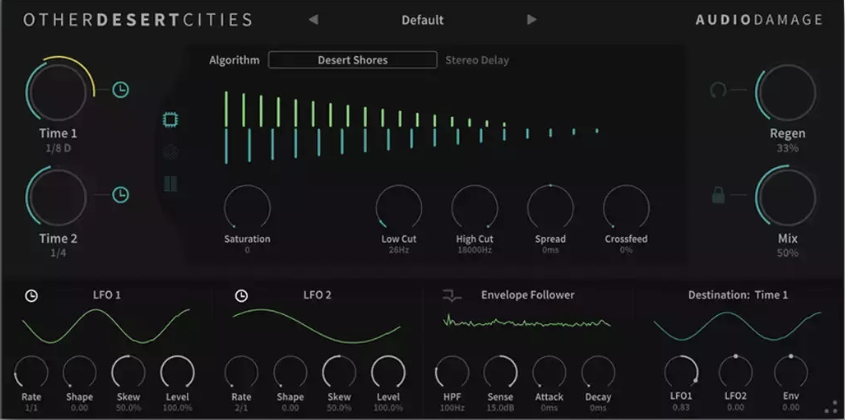Select the dotted circle mode icon

[x=170, y=152]
